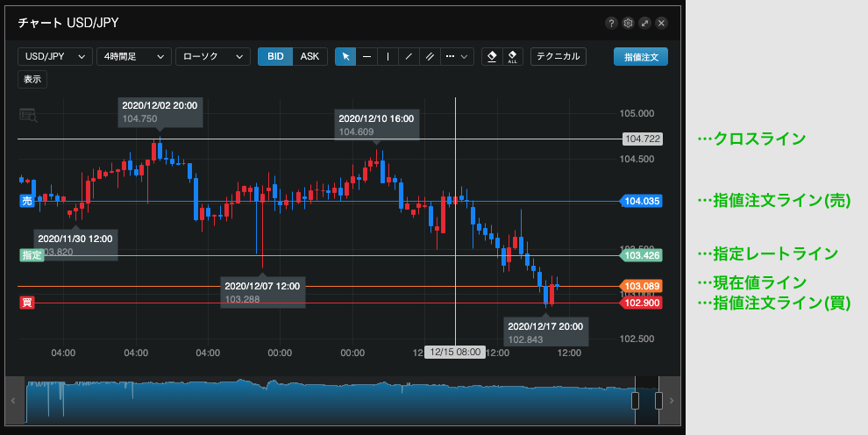Select the vertical line drawing tool

coord(388,56)
